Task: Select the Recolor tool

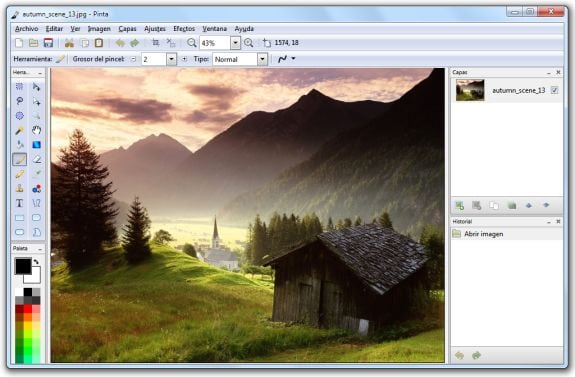Action: [x=36, y=188]
